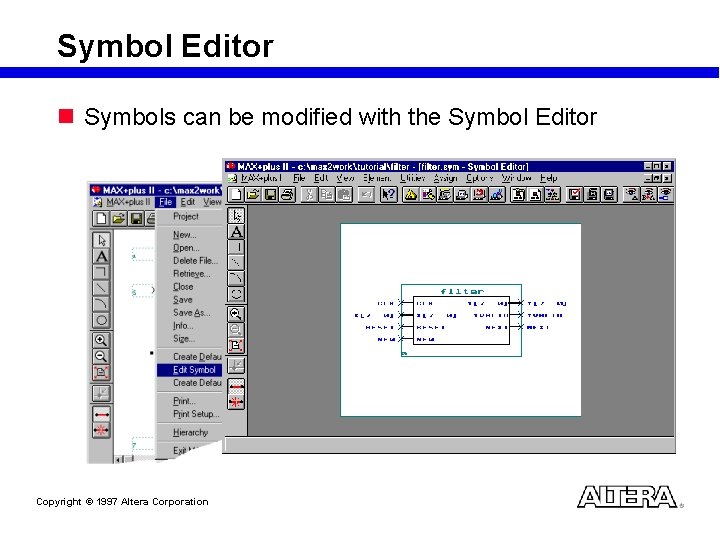Open Utilities menu in Symbol Editor window
Image resolution: width=720 pixels, height=540 pixels.
click(412, 178)
